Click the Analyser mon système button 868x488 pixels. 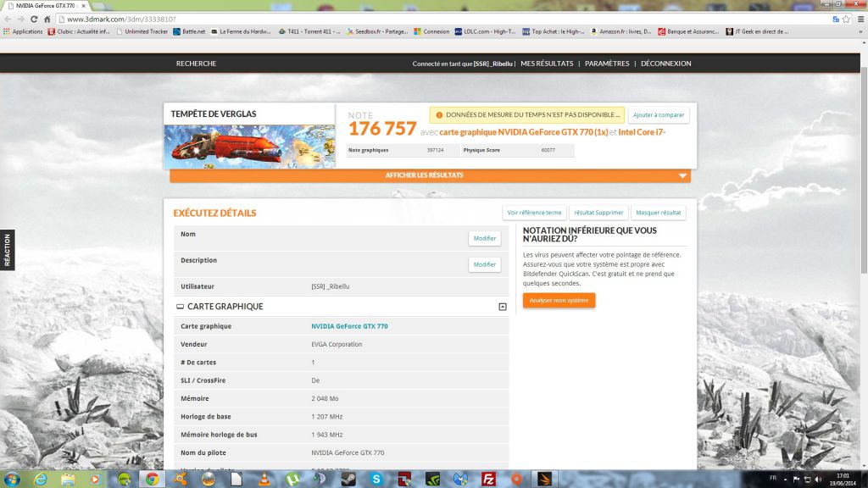click(x=559, y=301)
